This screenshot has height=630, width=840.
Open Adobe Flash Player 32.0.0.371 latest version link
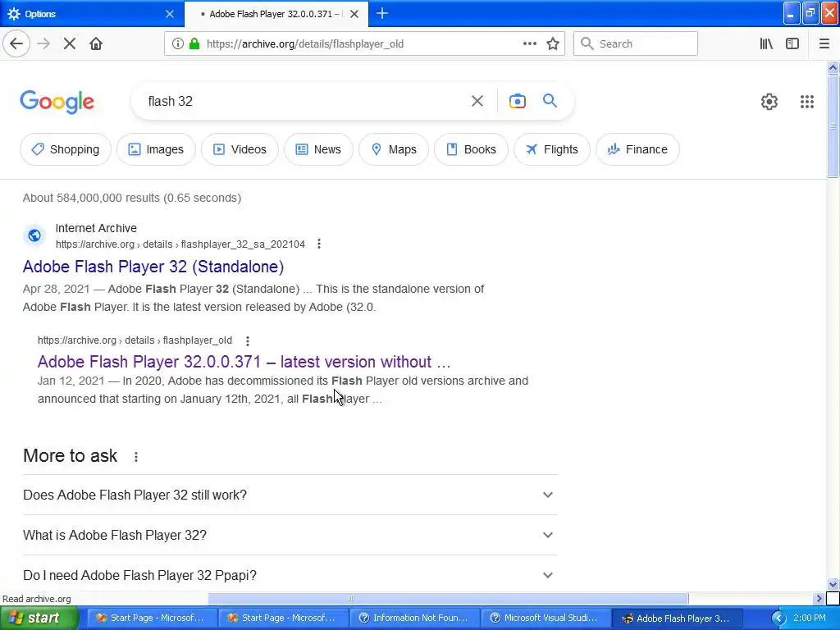click(x=244, y=362)
